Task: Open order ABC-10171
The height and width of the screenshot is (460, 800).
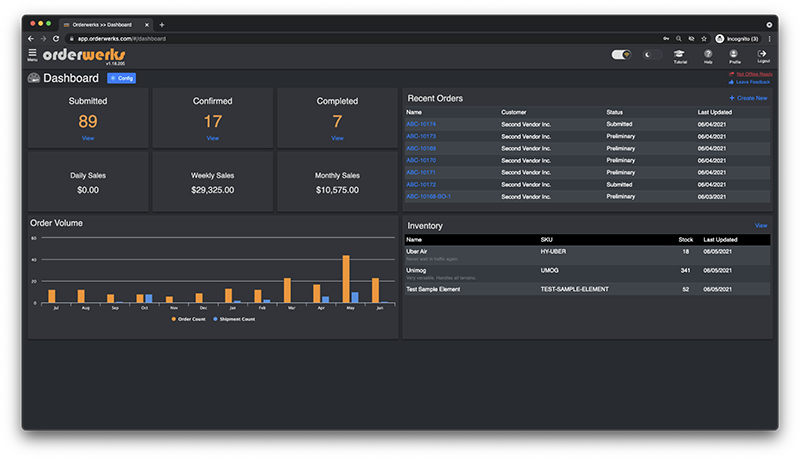Action: (421, 172)
